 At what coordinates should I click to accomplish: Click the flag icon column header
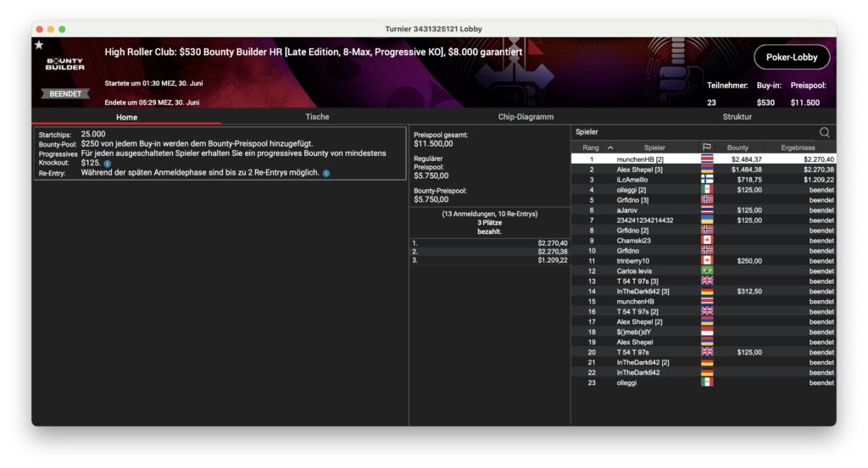[x=707, y=148]
